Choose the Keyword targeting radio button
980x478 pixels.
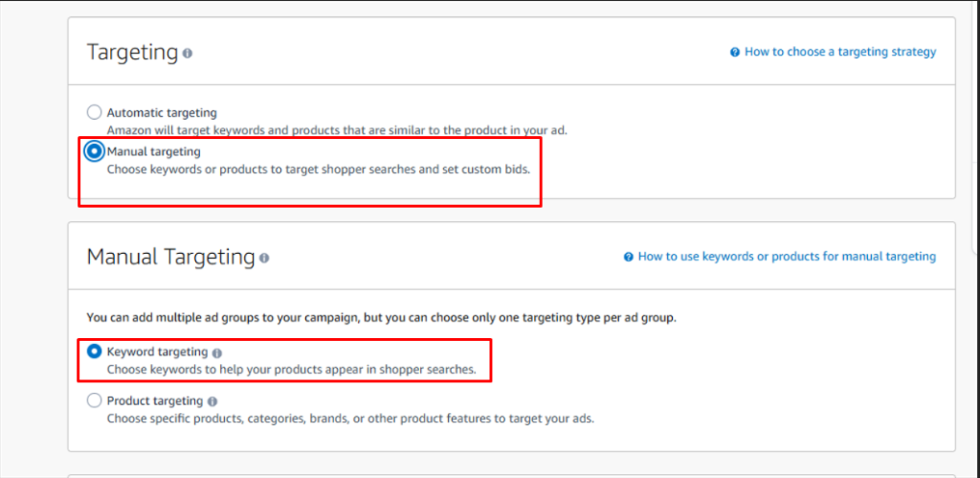click(x=94, y=353)
